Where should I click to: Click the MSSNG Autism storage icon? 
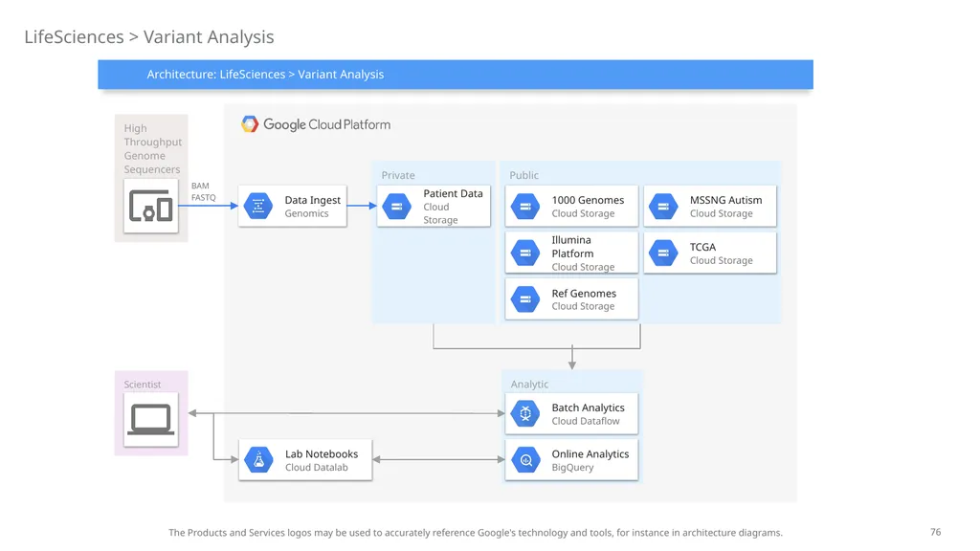[663, 207]
